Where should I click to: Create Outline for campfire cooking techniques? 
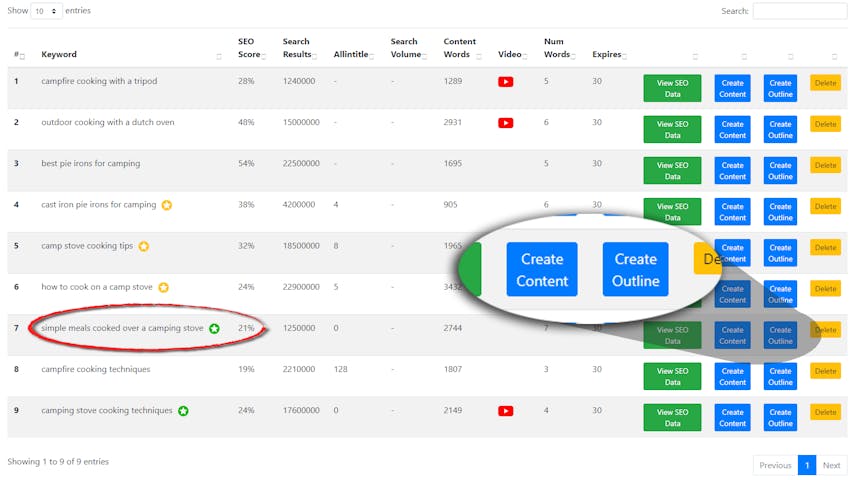coord(780,376)
